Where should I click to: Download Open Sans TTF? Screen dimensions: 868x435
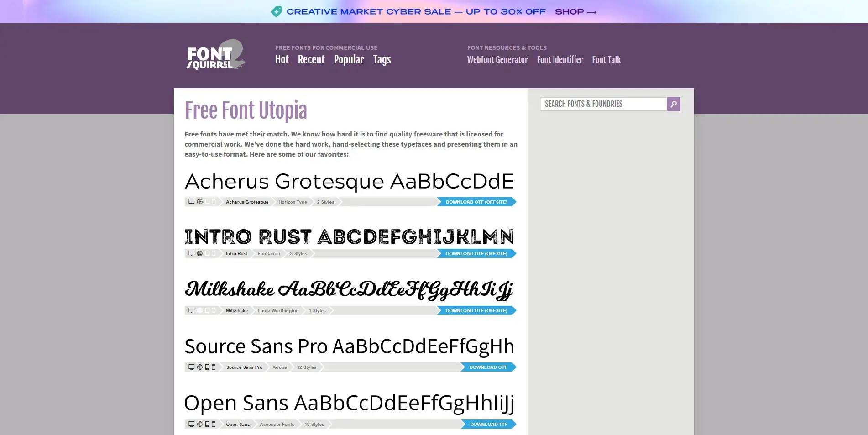coord(489,424)
